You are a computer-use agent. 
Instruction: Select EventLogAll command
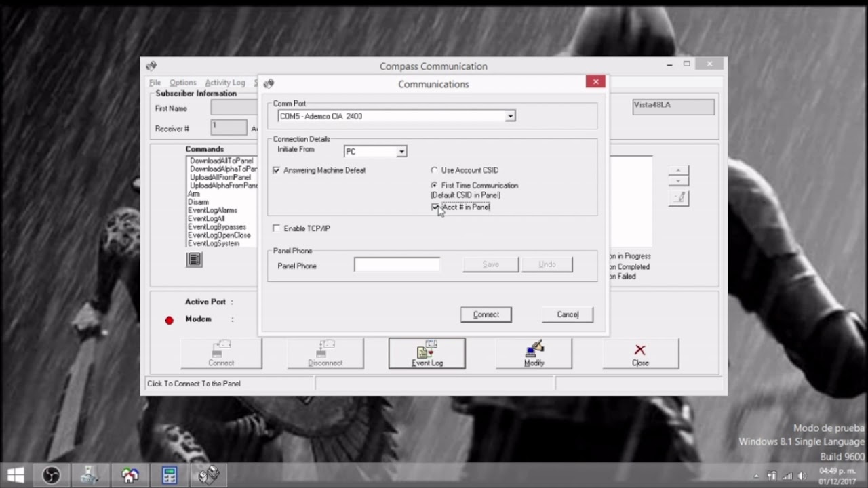click(206, 218)
